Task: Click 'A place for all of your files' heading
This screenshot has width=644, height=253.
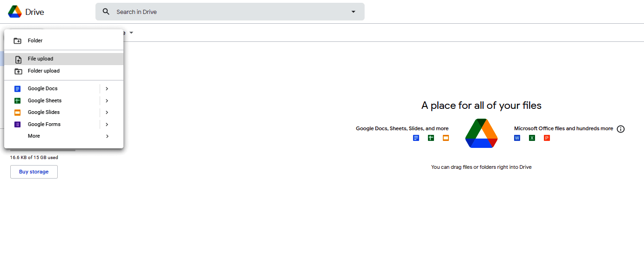Action: coord(481,106)
